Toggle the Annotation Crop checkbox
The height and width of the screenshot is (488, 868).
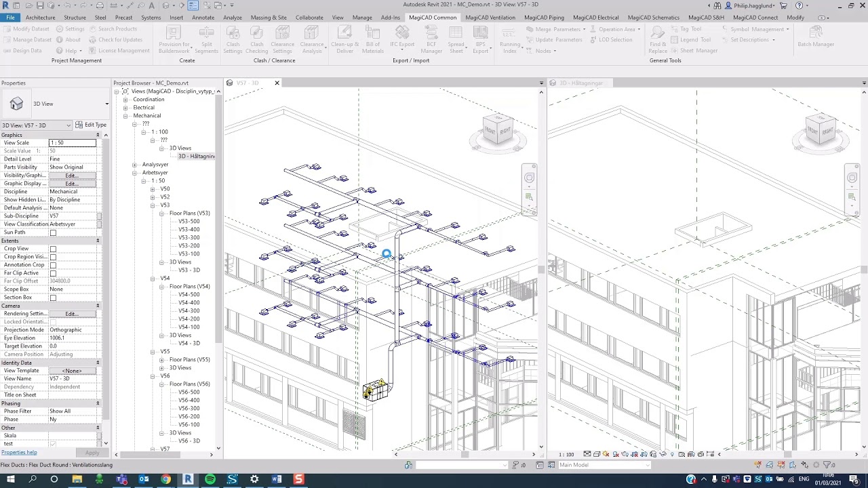pyautogui.click(x=53, y=265)
